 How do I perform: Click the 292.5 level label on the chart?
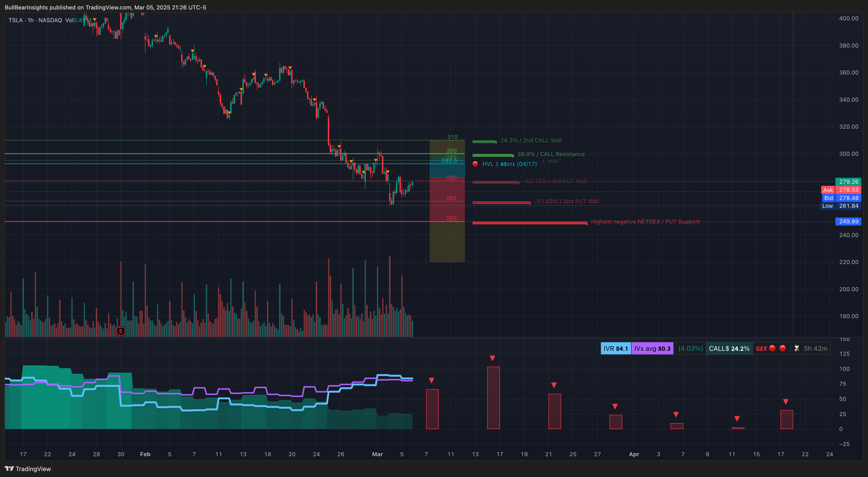point(449,161)
